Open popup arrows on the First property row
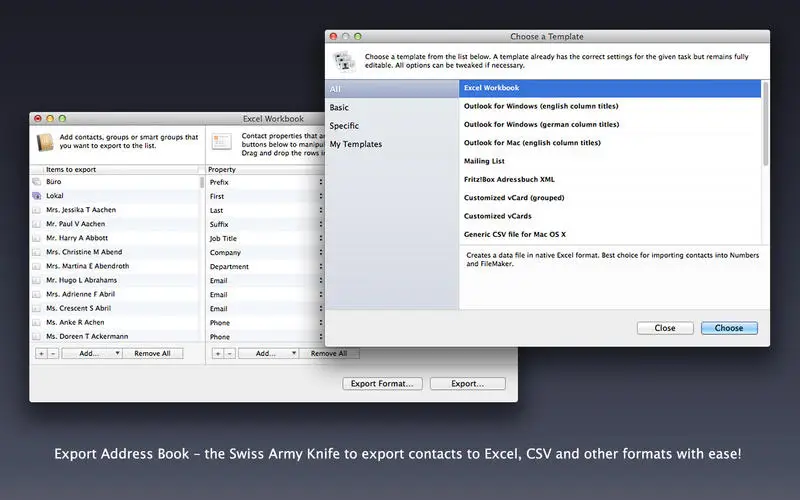This screenshot has width=800, height=500. [320, 196]
